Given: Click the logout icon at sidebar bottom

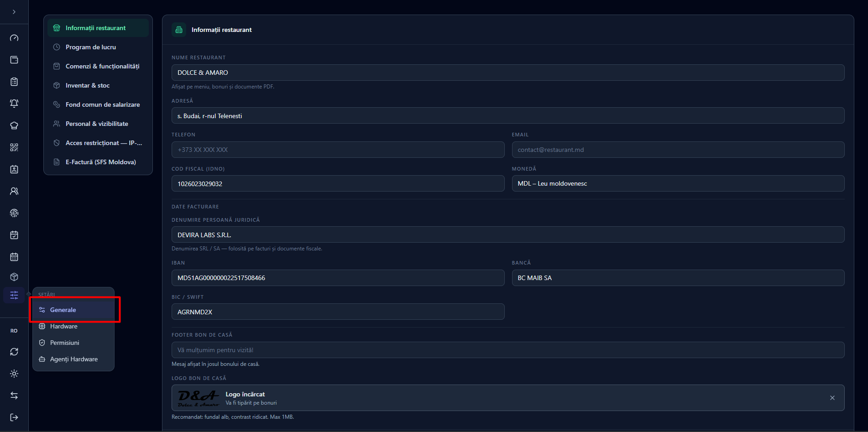Looking at the screenshot, I should [x=14, y=417].
